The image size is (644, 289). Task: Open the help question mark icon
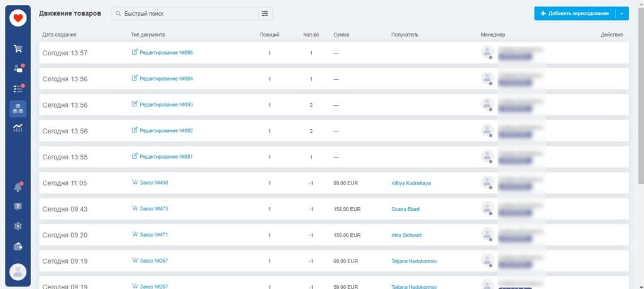(18, 207)
